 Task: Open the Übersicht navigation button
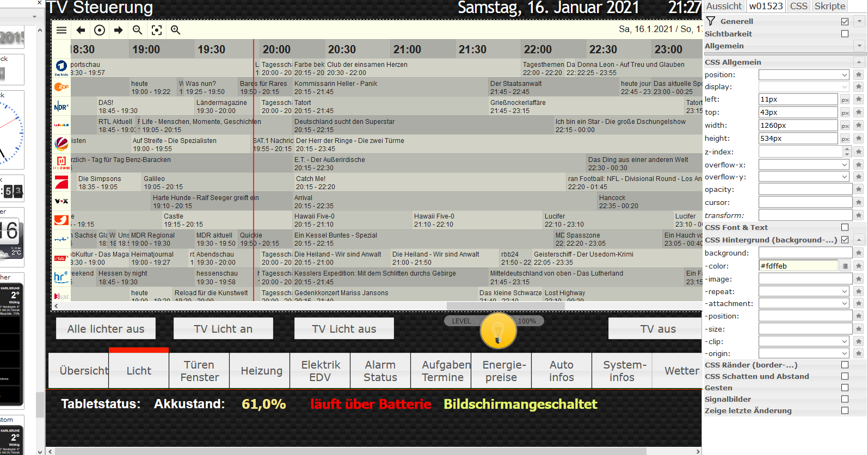[x=79, y=371]
